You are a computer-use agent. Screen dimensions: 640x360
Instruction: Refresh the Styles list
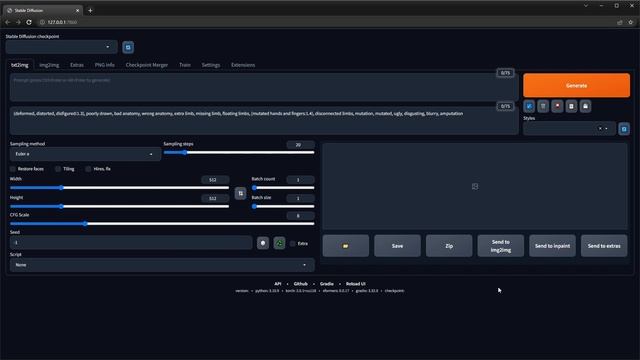(624, 129)
